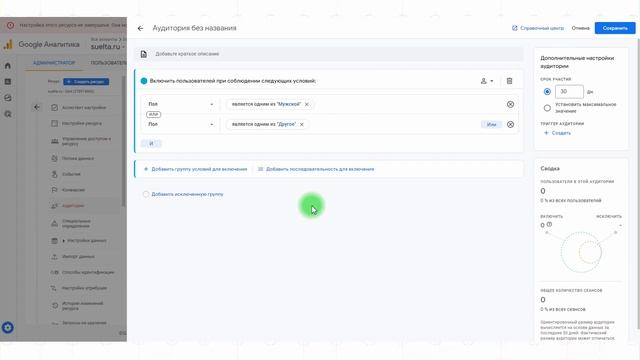The image size is (640, 360).
Task: Click the short description field
Action: click(329, 54)
